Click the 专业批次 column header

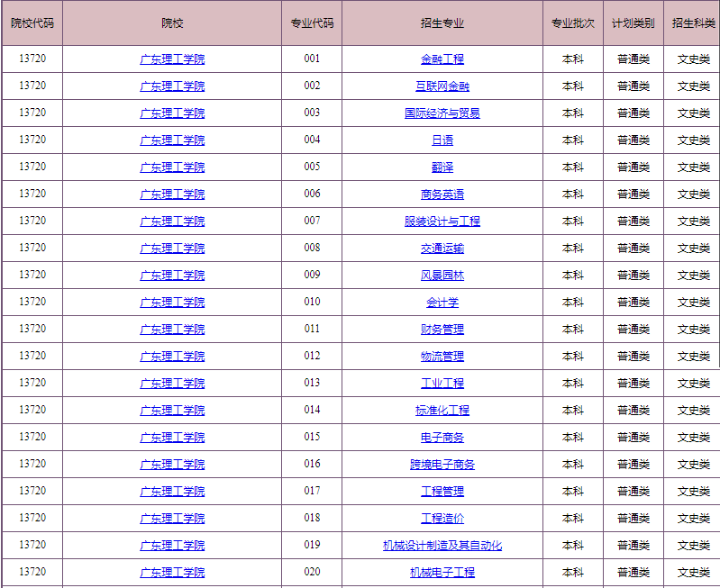(572, 23)
